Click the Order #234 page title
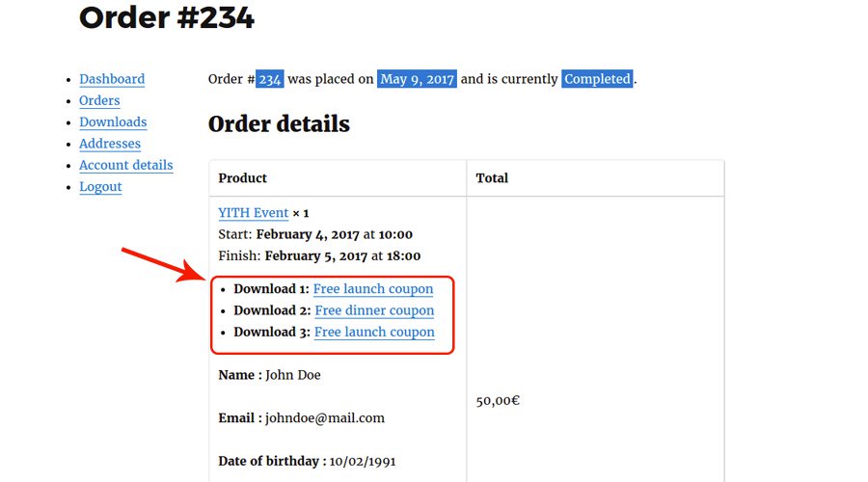 tap(167, 17)
